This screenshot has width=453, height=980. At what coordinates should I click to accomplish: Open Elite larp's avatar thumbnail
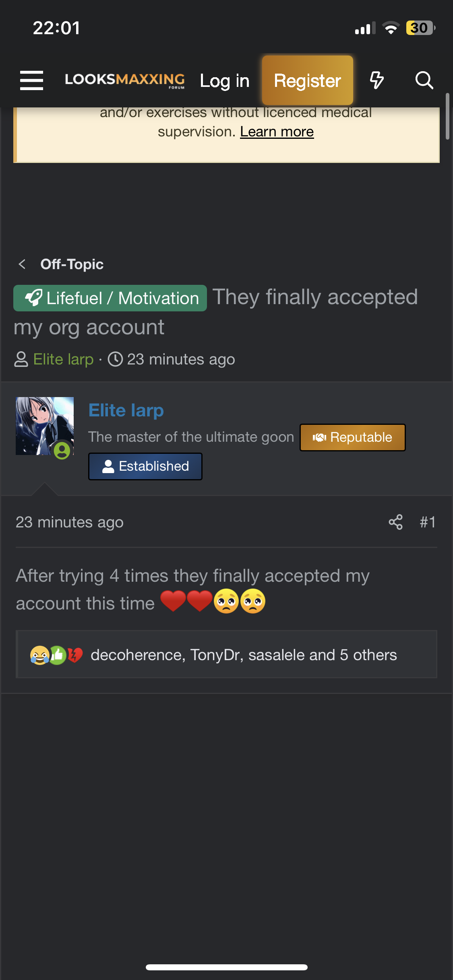click(45, 426)
